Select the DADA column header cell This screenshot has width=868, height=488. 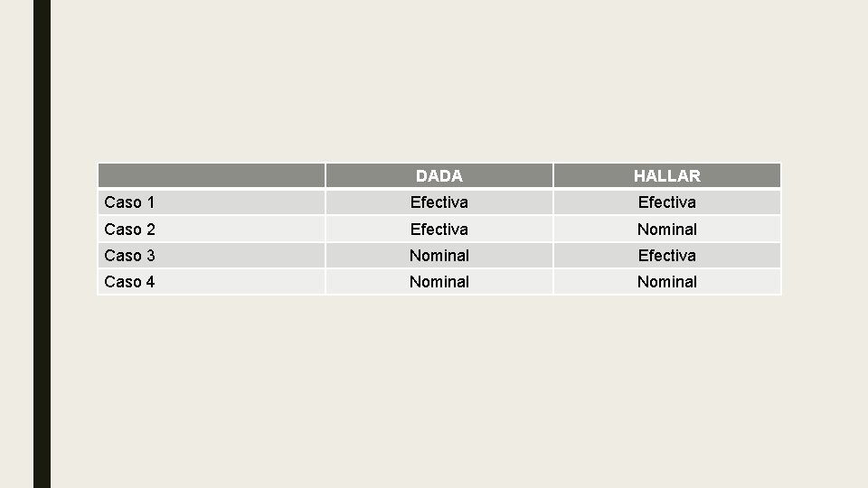439,175
